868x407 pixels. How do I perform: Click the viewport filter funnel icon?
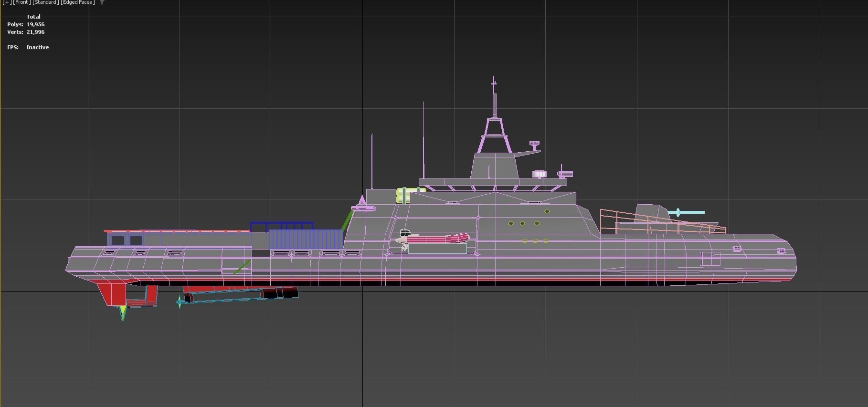(102, 2)
